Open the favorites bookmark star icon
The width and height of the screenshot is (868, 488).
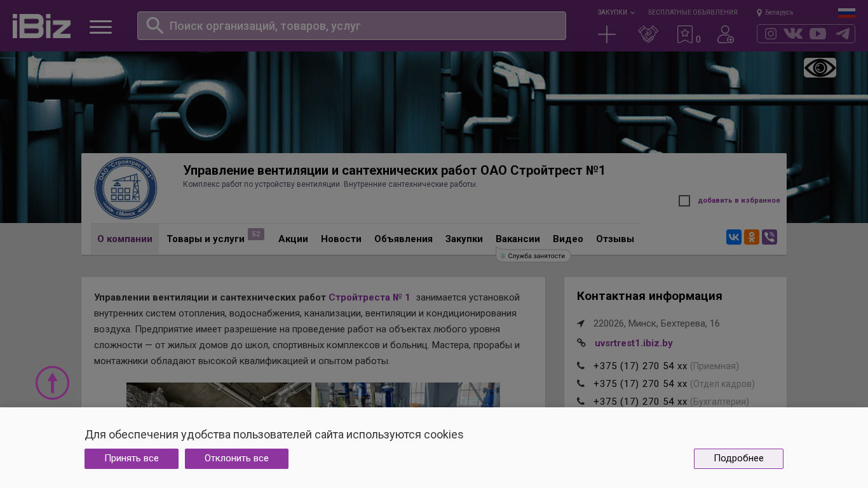pyautogui.click(x=685, y=34)
